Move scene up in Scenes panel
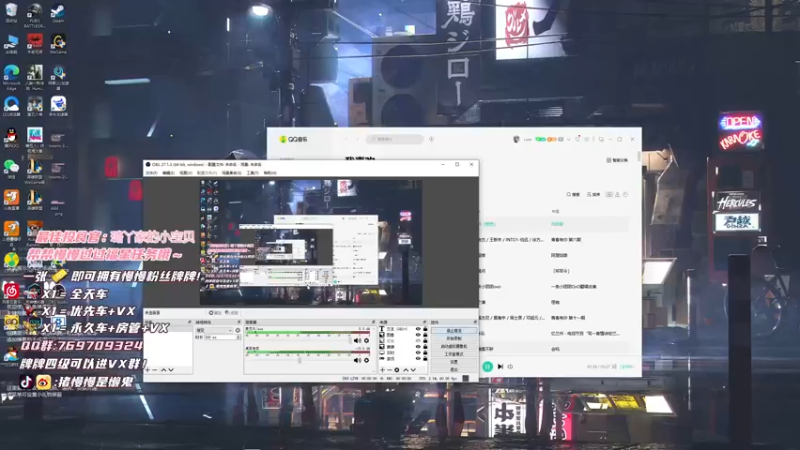Image resolution: width=800 pixels, height=450 pixels. pos(163,370)
